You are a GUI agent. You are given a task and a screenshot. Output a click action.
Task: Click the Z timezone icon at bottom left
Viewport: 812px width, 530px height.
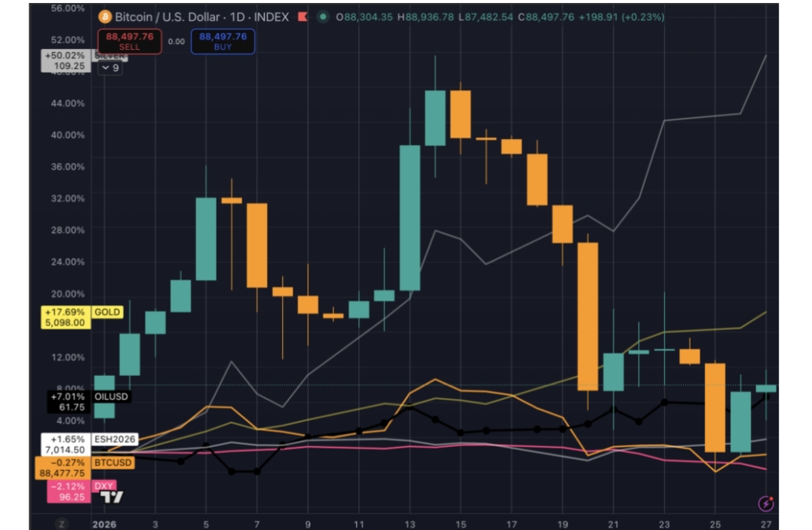click(62, 523)
